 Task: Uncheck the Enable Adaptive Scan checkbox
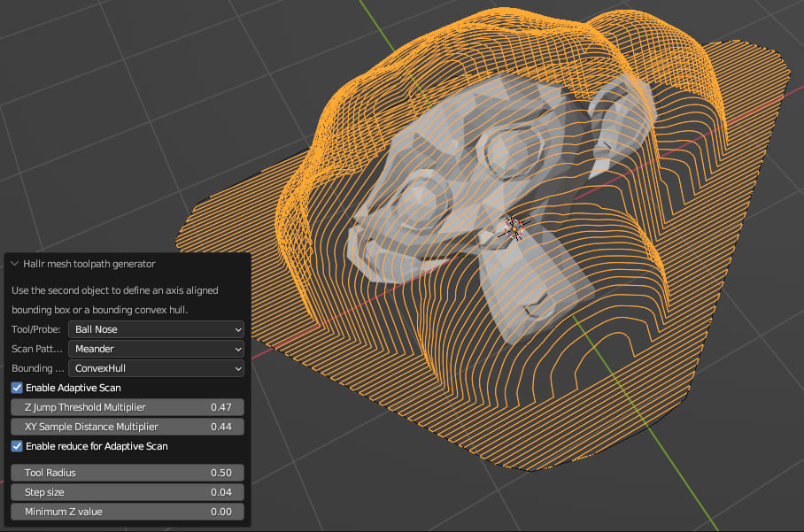click(x=17, y=388)
